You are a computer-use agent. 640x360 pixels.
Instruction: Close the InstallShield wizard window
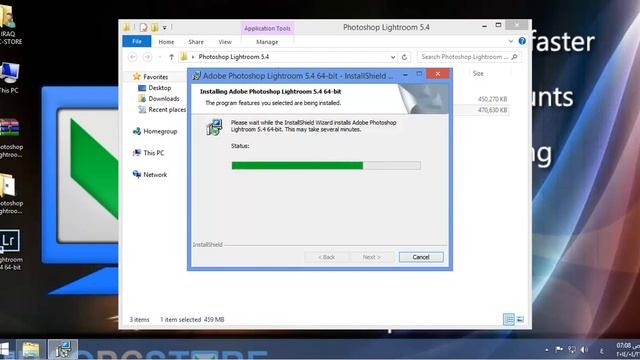pos(438,74)
